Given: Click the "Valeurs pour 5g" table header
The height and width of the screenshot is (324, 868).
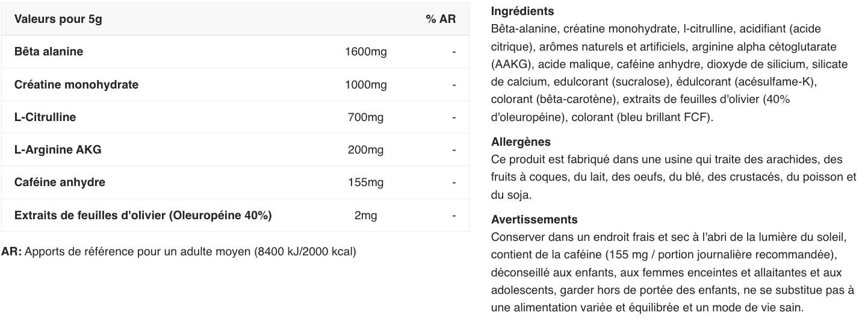Looking at the screenshot, I should (58, 19).
